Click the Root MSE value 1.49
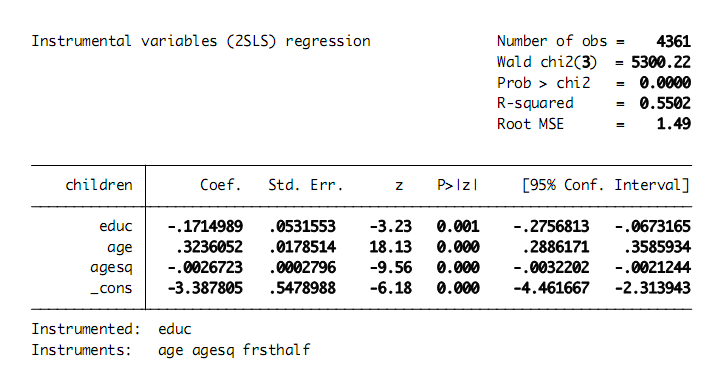 click(674, 124)
